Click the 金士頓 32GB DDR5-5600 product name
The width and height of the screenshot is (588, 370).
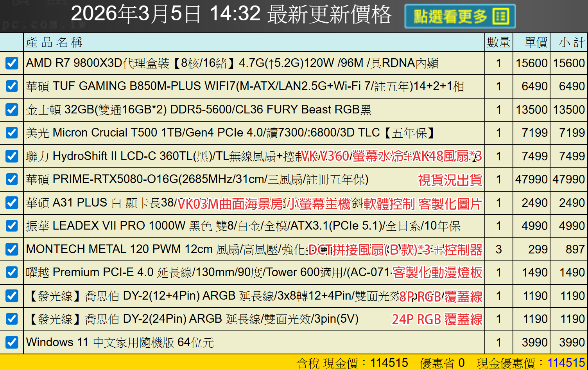pos(199,110)
